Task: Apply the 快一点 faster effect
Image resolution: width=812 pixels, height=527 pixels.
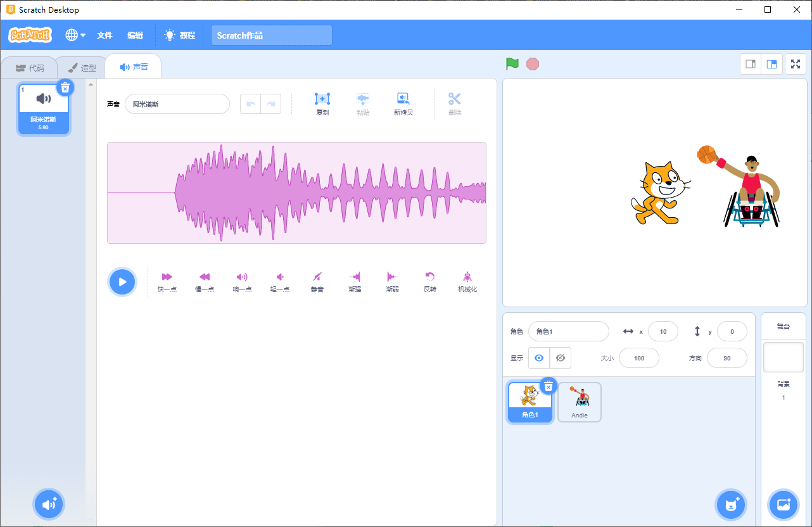Action: coord(167,282)
